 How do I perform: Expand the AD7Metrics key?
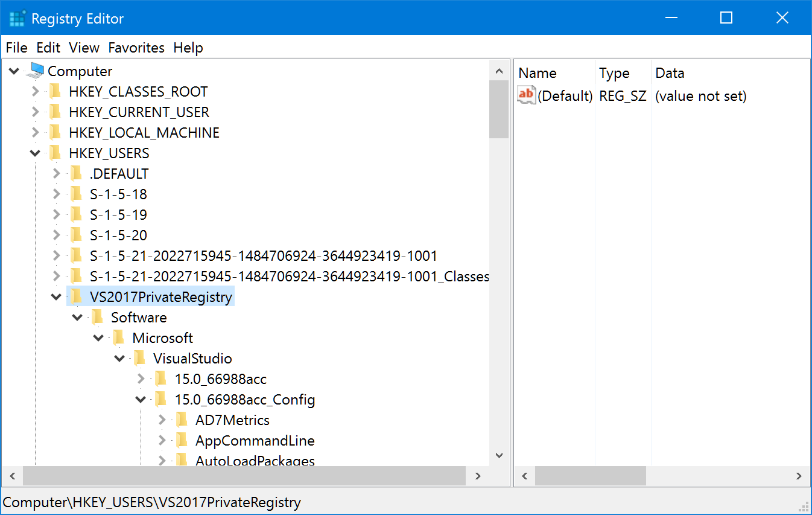162,420
